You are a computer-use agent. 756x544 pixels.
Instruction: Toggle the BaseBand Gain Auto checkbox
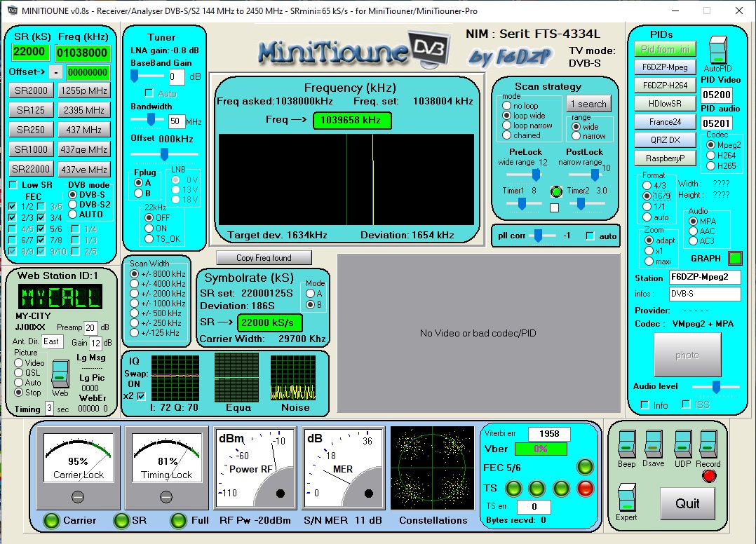coord(149,93)
